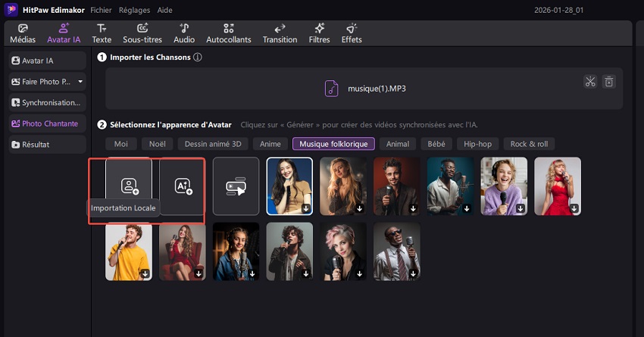Image resolution: width=644 pixels, height=337 pixels.
Task: Select the man in yellow shirt avatar
Action: pyautogui.click(x=129, y=251)
